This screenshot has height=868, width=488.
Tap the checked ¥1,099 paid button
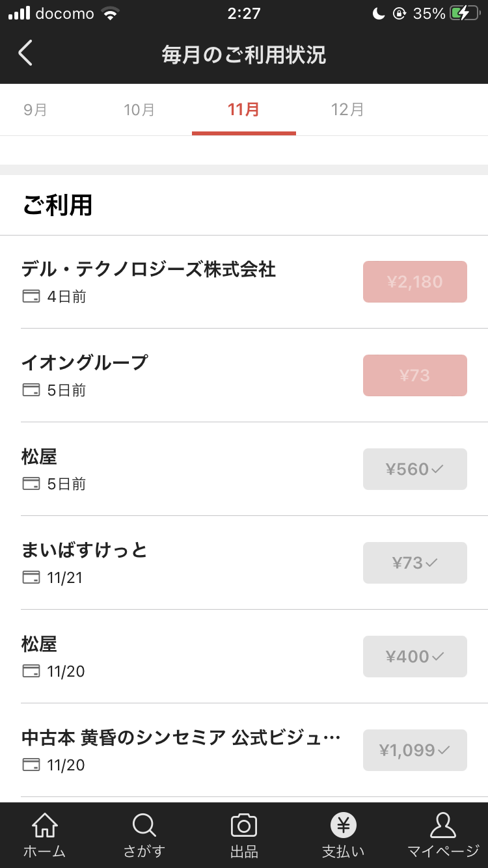(x=414, y=750)
